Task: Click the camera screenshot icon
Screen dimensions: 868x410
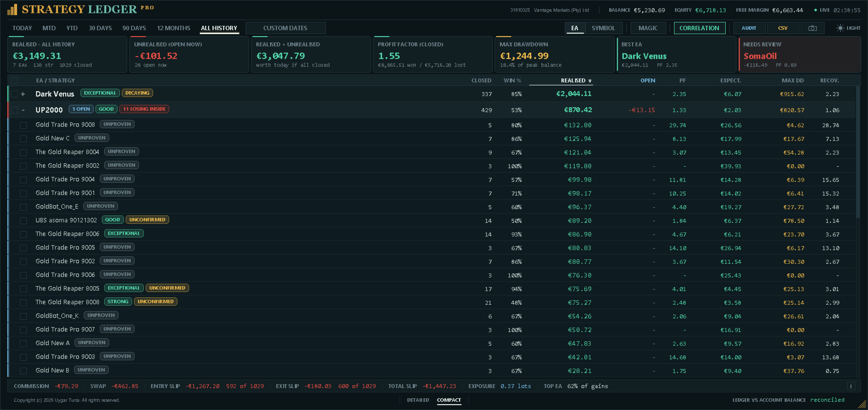Action: [812, 28]
